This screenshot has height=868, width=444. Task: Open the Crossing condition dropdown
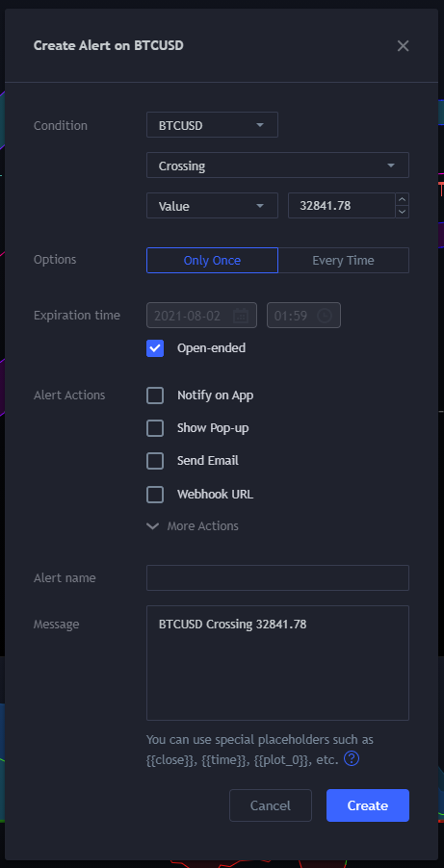(277, 166)
